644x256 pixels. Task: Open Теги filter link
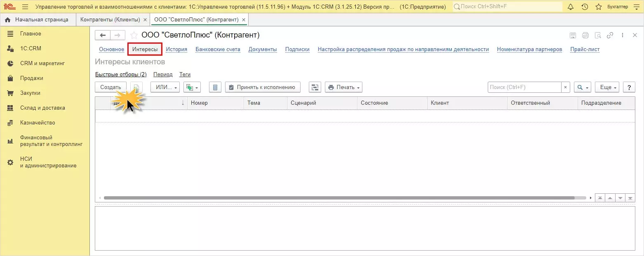pos(185,75)
